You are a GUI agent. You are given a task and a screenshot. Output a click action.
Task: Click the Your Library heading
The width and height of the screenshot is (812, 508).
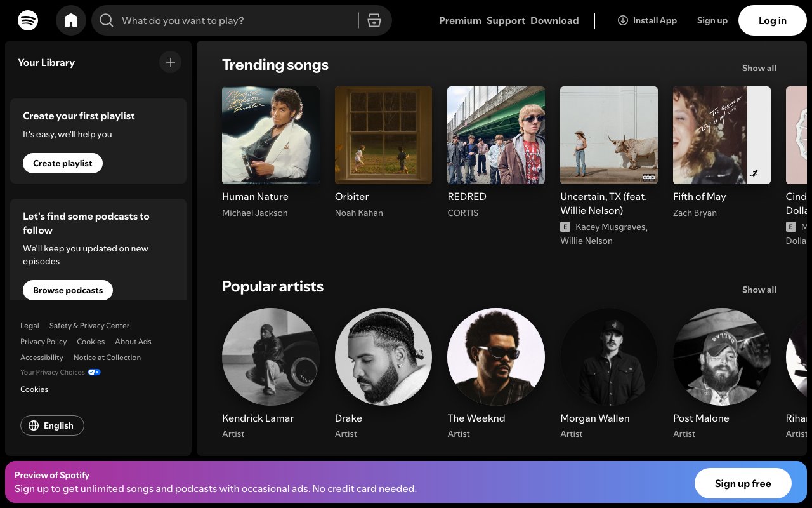[x=46, y=62]
